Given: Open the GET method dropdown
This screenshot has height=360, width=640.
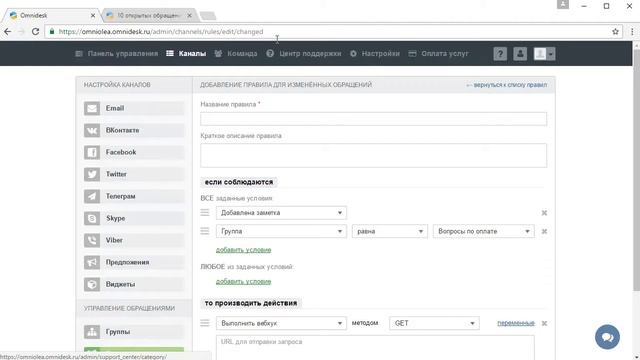Looking at the screenshot, I should (434, 323).
